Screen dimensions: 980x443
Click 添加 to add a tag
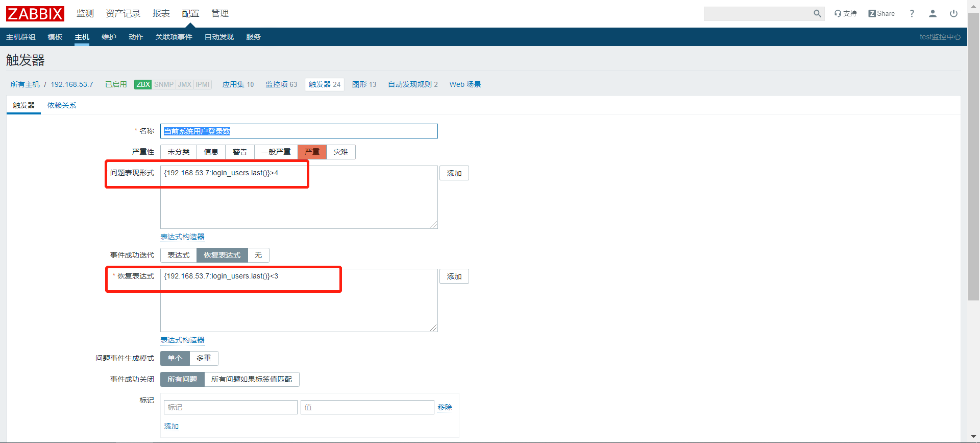point(171,427)
